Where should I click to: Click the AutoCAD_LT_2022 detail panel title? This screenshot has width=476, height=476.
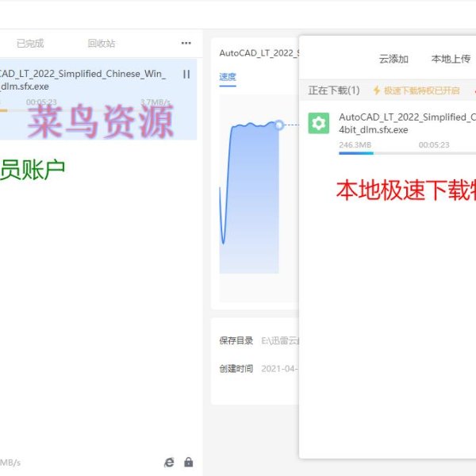tap(259, 53)
